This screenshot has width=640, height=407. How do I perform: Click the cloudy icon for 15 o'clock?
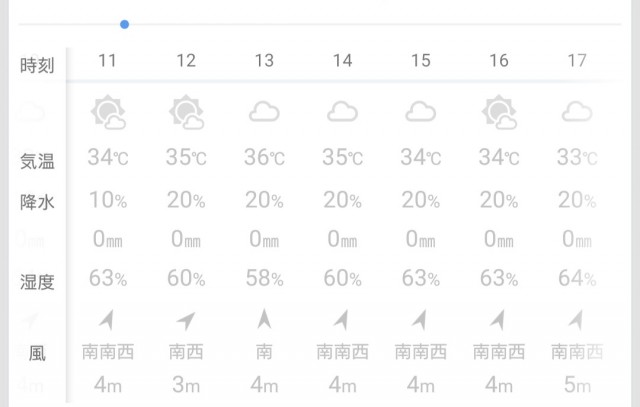point(420,112)
